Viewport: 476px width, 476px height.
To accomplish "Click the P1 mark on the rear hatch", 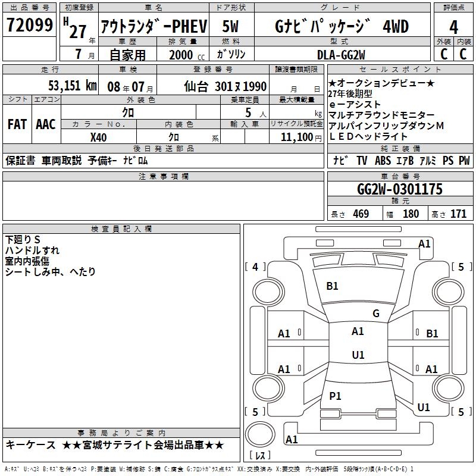I will click(336, 396).
